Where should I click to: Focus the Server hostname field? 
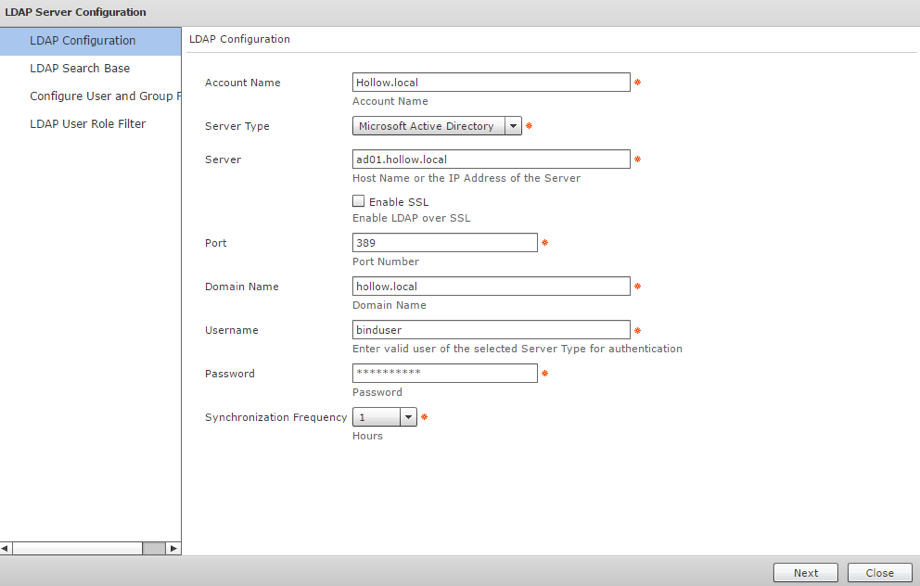[491, 160]
